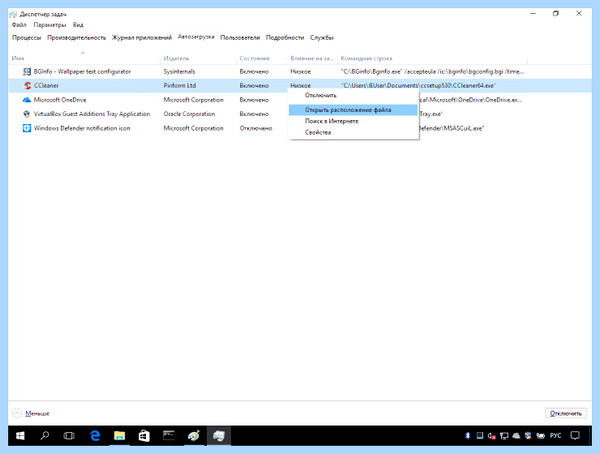Click Task Manager taskbar button
This screenshot has height=454, width=600.
click(218, 436)
